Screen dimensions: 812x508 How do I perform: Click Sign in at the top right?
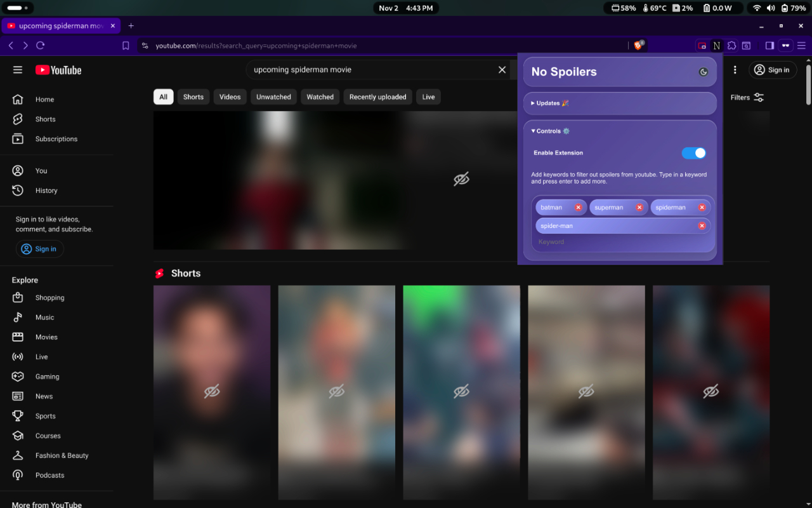point(773,70)
